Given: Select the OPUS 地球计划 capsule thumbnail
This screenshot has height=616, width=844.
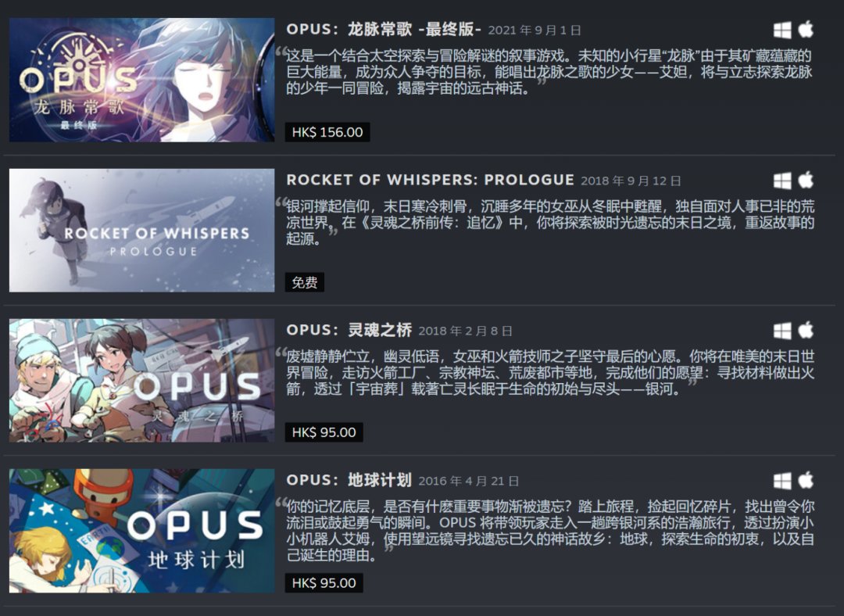Looking at the screenshot, I should coord(142,531).
